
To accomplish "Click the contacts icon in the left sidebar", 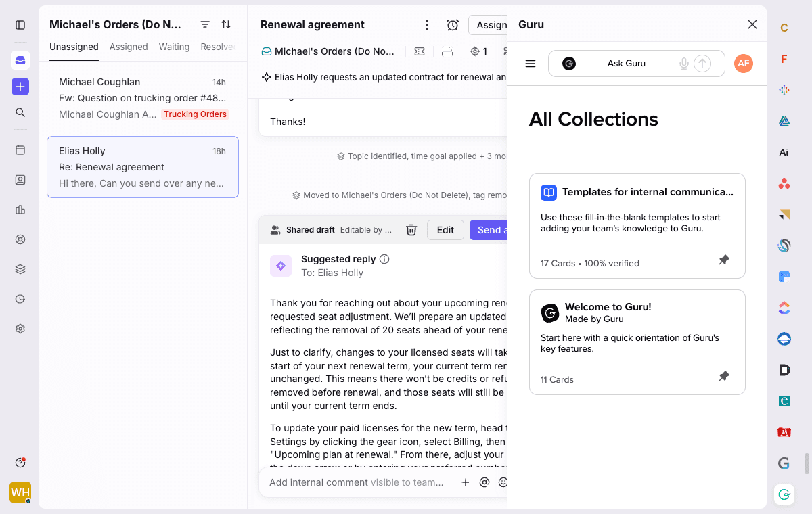I will click(20, 181).
